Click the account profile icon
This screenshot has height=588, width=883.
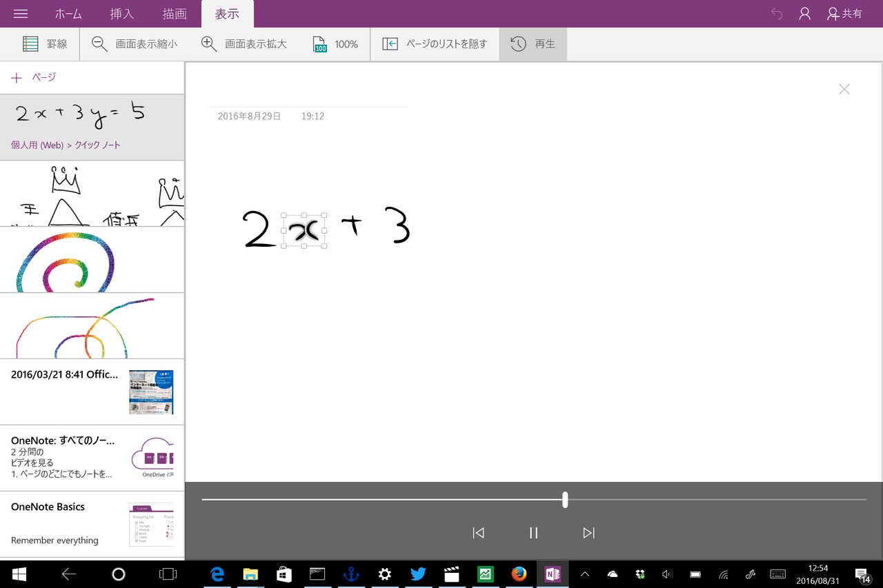pyautogui.click(x=804, y=13)
